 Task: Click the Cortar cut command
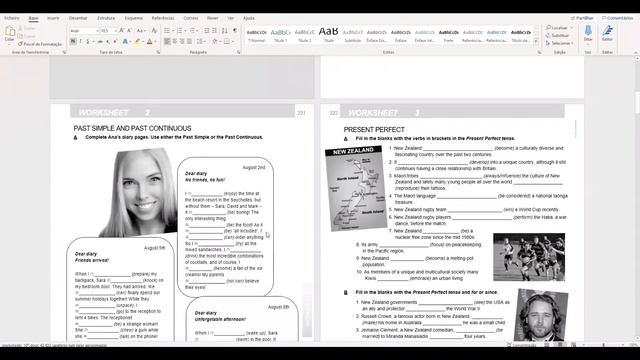pyautogui.click(x=27, y=28)
